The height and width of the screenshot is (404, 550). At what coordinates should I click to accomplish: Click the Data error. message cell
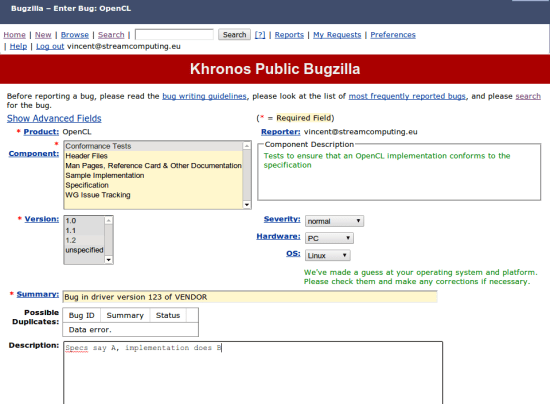pos(130,330)
